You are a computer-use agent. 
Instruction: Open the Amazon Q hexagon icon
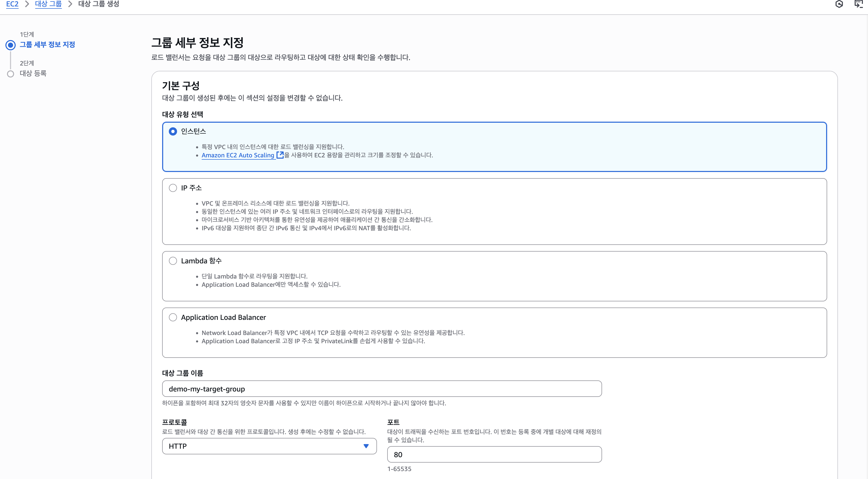point(839,4)
